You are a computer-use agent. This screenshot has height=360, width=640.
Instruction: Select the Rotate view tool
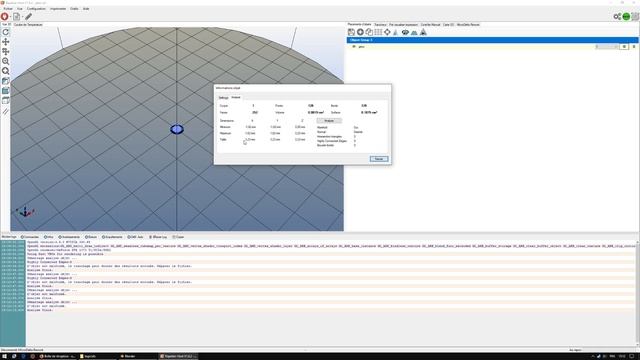(x=6, y=32)
